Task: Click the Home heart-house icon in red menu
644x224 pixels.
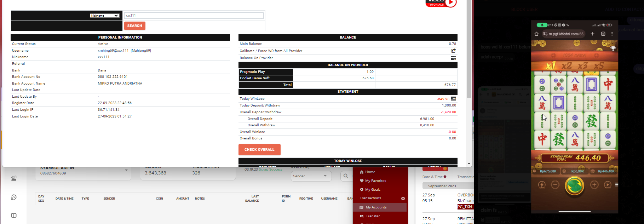Action: click(362, 172)
